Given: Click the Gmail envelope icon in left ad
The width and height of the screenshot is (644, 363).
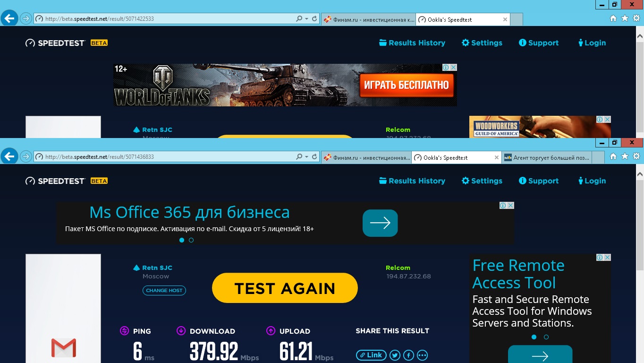Looking at the screenshot, I should click(64, 348).
